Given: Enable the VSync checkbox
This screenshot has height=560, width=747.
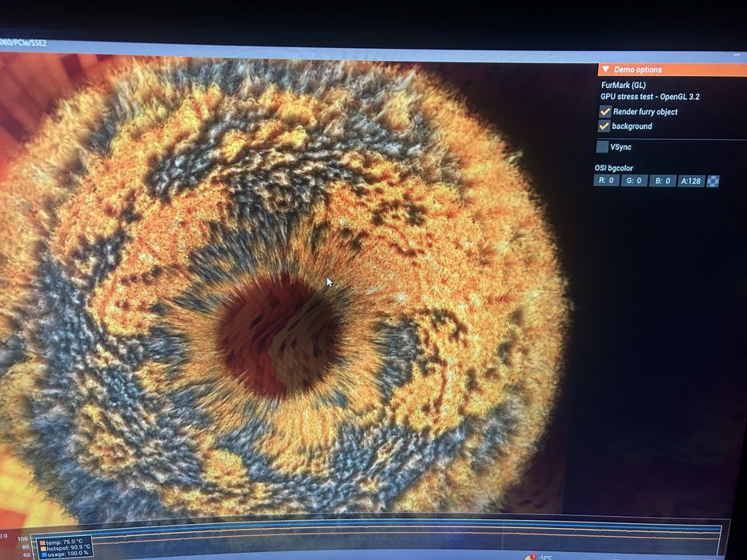Looking at the screenshot, I should (x=602, y=146).
